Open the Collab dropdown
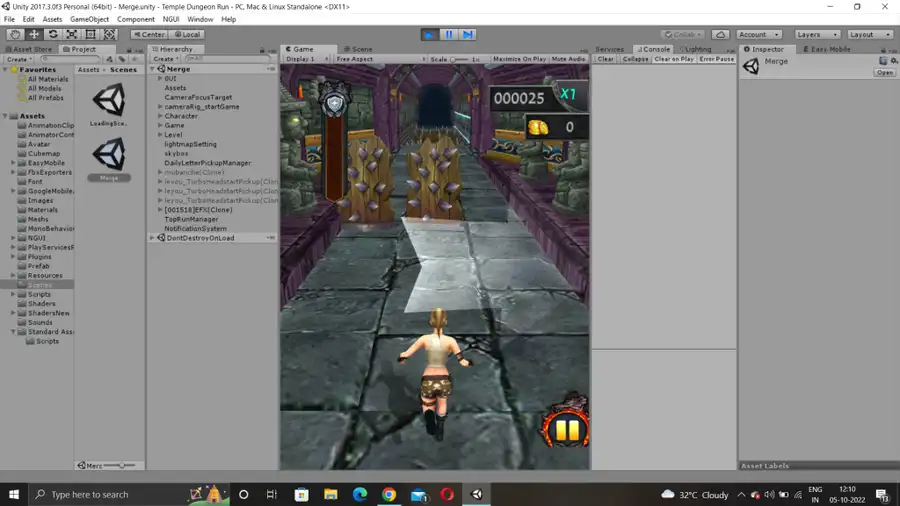The width and height of the screenshot is (900, 506). (683, 34)
